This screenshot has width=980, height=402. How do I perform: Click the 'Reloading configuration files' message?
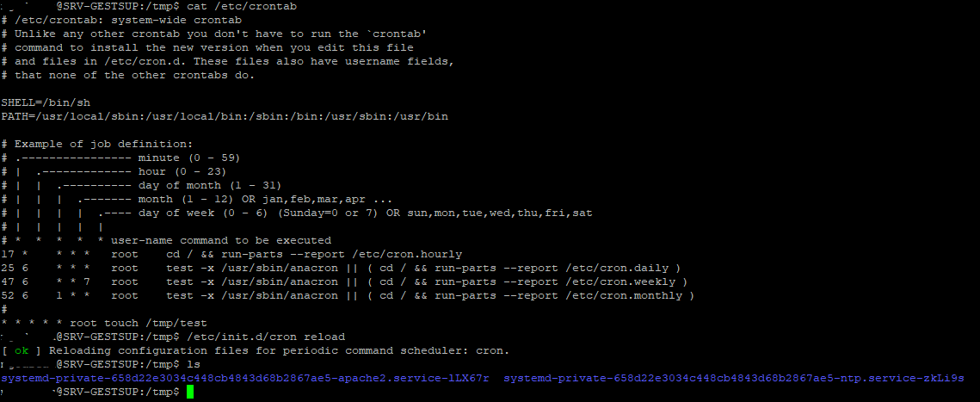click(148, 350)
